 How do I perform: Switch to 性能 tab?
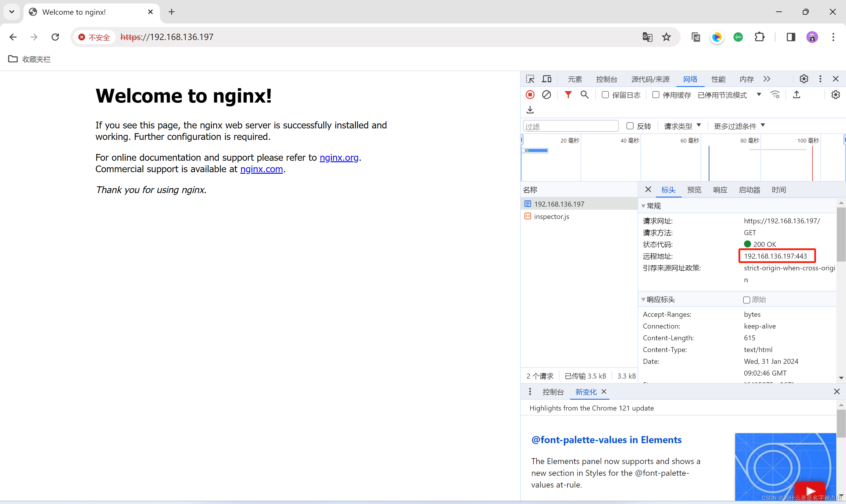[x=718, y=79]
